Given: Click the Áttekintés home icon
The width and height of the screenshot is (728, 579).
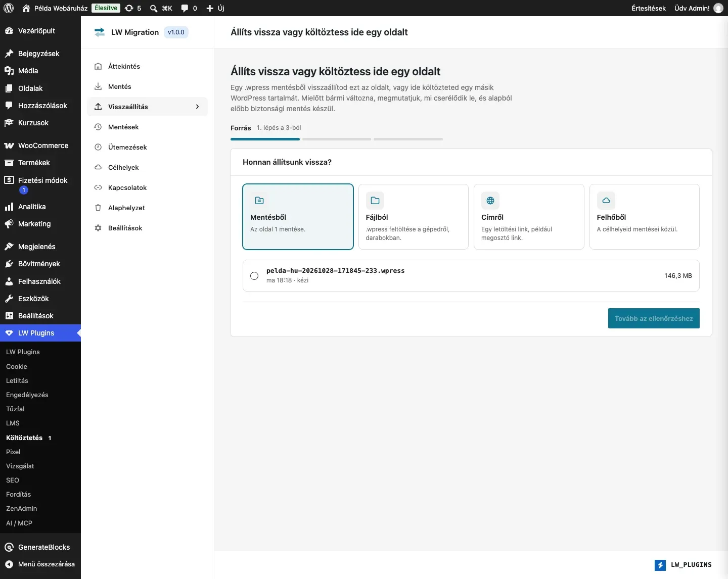Looking at the screenshot, I should pyautogui.click(x=98, y=66).
